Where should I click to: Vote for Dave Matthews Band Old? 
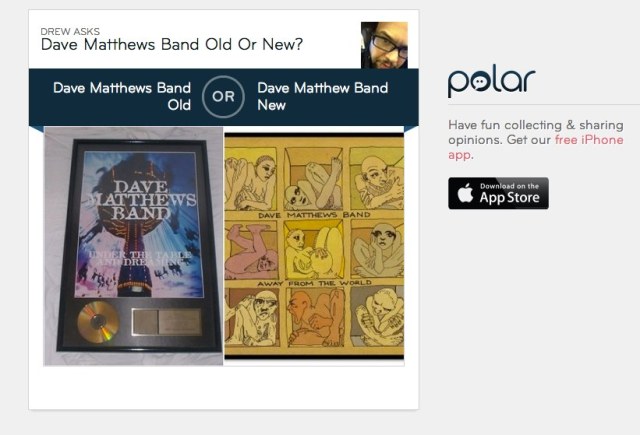click(x=122, y=96)
